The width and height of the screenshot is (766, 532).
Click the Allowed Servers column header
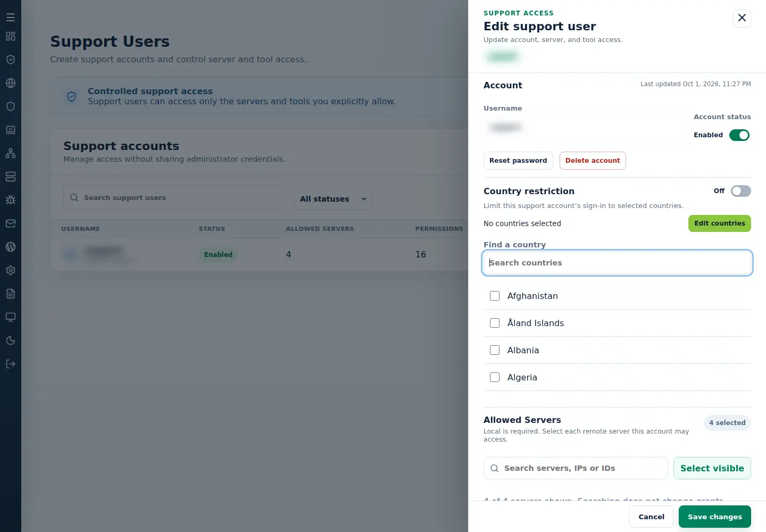tap(320, 229)
